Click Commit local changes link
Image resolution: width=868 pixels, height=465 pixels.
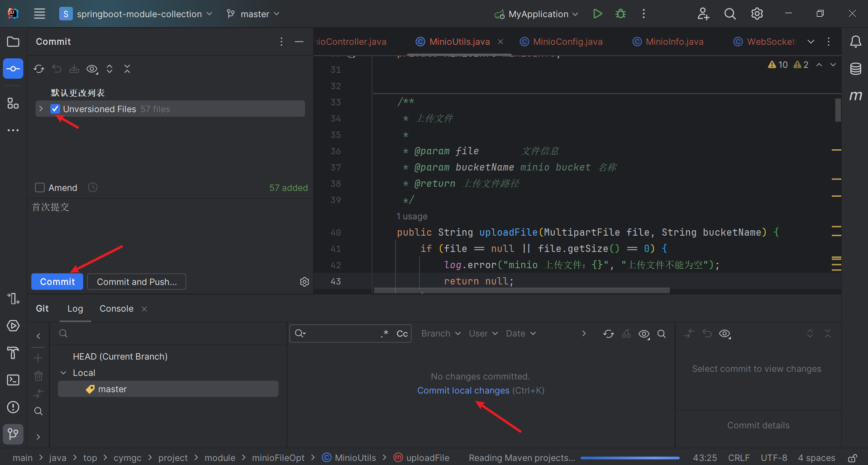click(463, 390)
